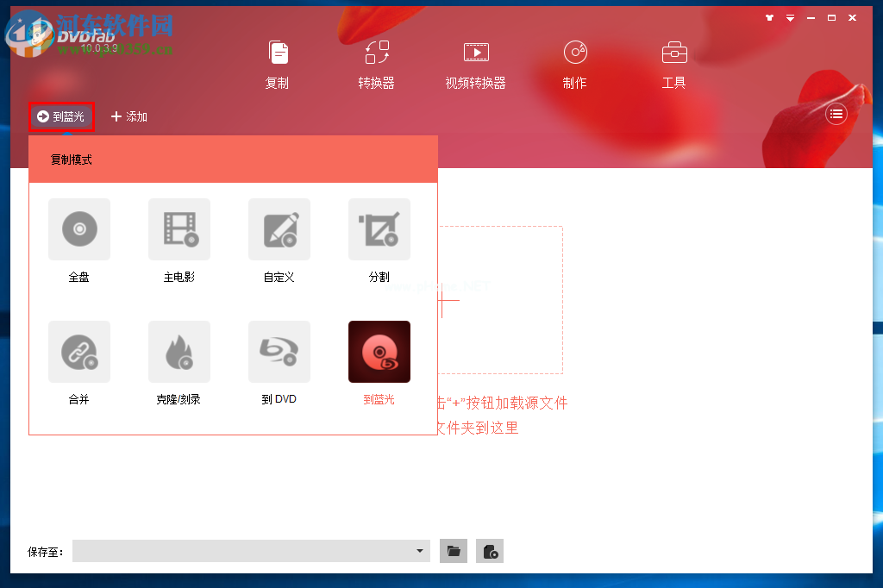The width and height of the screenshot is (883, 588).
Task: Choose the 自定义 (Customize) copy mode
Action: click(x=279, y=241)
